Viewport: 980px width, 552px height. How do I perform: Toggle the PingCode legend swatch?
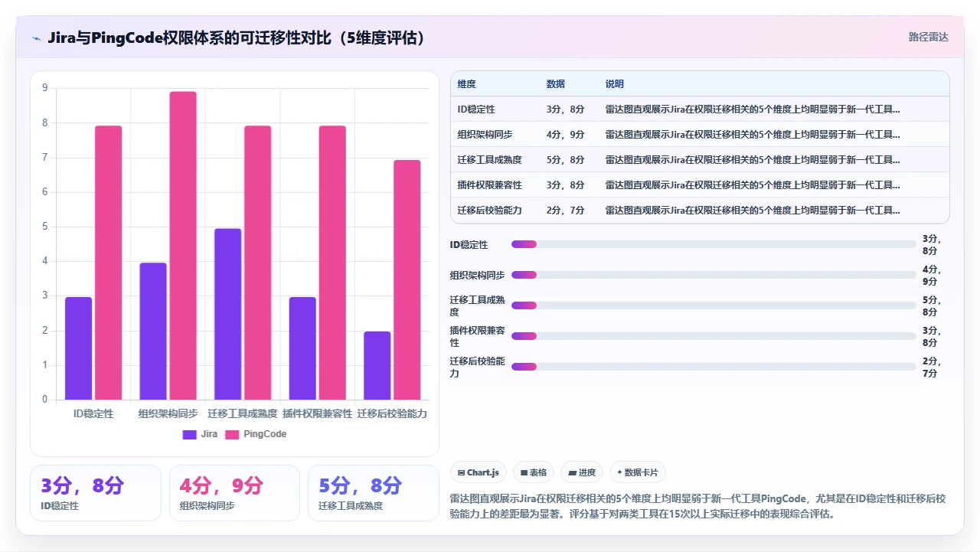coord(233,434)
